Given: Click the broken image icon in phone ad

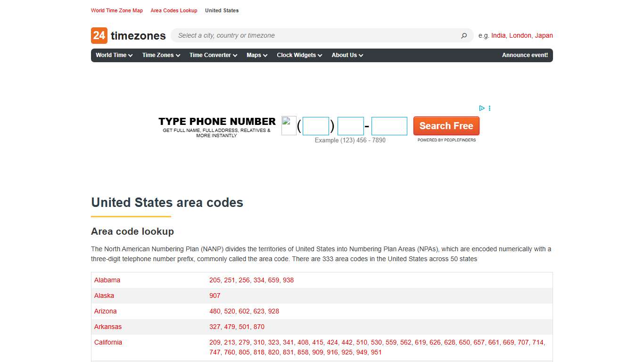Looking at the screenshot, I should tap(289, 125).
